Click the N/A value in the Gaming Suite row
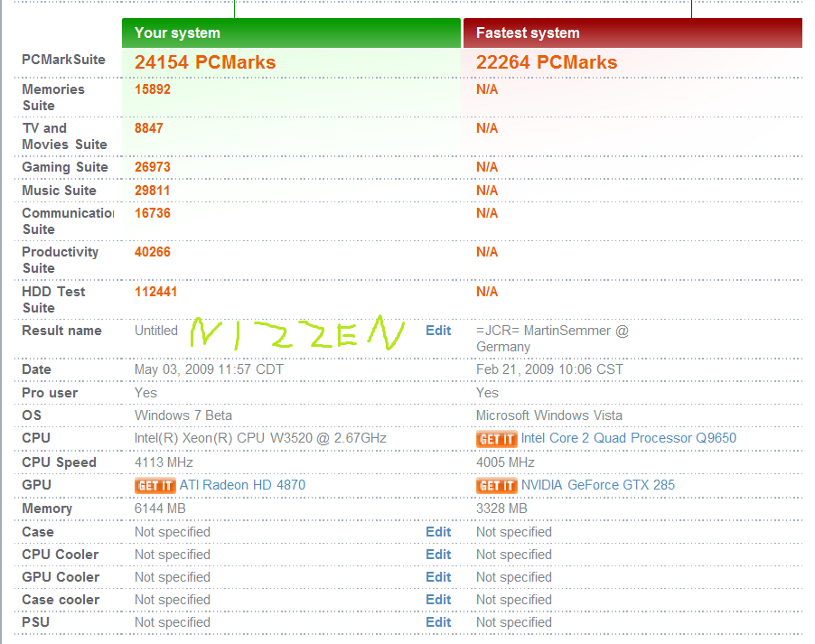This screenshot has width=815, height=644. pos(487,167)
